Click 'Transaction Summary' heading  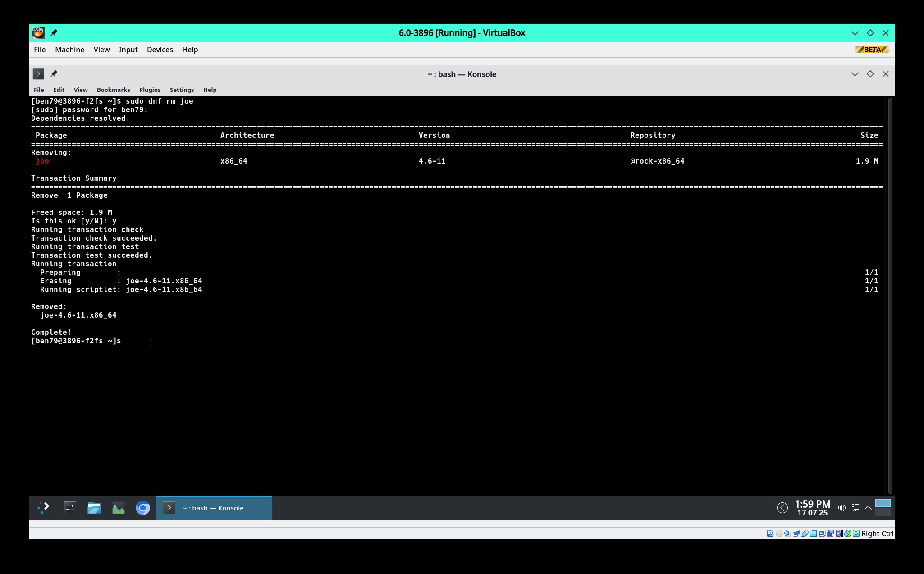(74, 178)
